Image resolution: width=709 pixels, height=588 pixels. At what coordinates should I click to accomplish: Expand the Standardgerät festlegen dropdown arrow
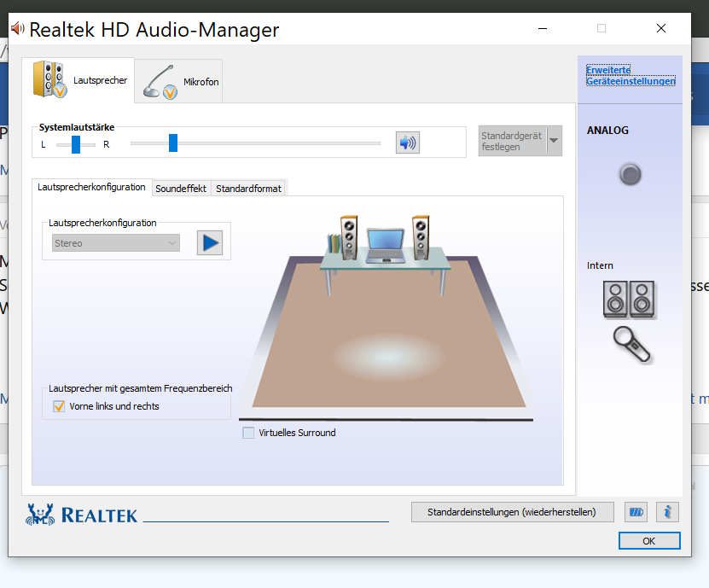554,141
